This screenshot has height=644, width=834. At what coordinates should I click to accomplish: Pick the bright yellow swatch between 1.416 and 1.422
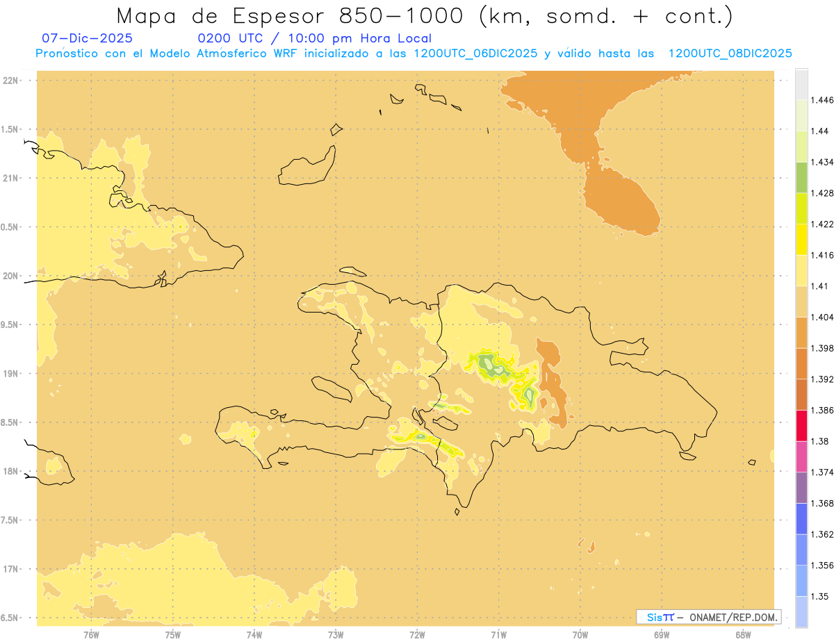click(x=801, y=239)
